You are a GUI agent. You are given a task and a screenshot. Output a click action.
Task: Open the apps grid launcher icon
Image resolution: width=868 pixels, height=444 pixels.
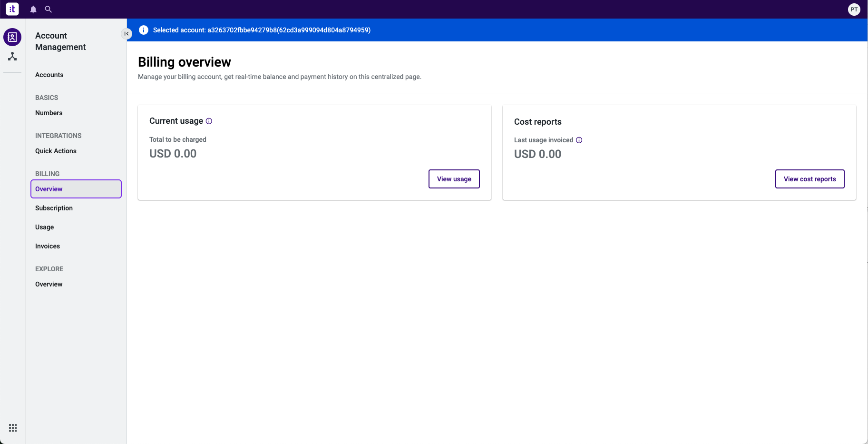13,428
